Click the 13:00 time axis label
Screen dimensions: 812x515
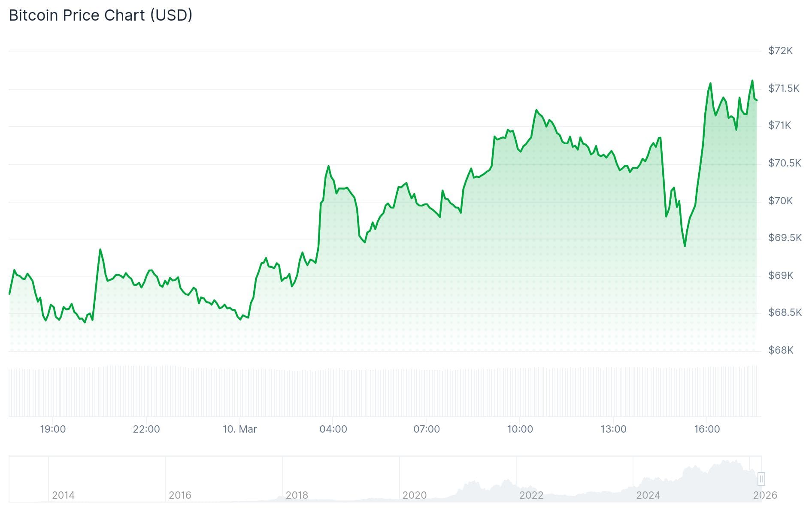click(613, 429)
